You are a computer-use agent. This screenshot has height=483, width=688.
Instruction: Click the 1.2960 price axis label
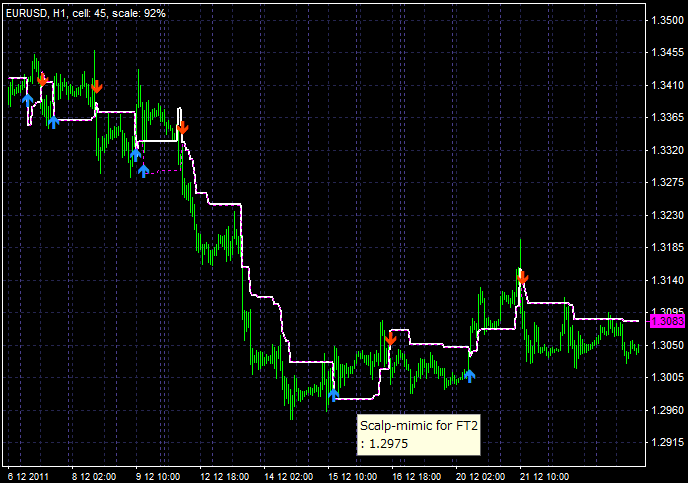(x=667, y=410)
